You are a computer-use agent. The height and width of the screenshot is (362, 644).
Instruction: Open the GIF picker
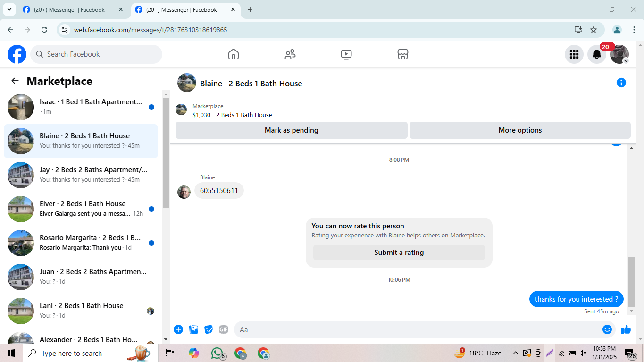(x=224, y=329)
